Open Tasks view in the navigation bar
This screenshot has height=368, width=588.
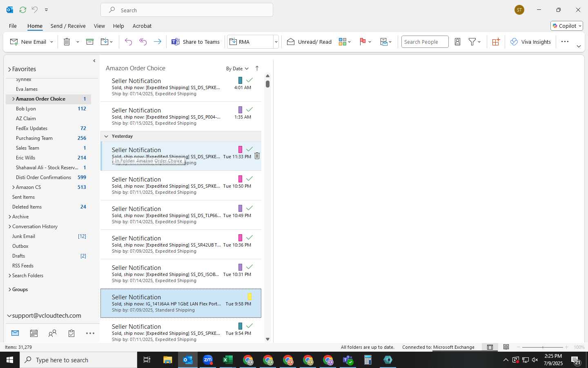point(71,333)
